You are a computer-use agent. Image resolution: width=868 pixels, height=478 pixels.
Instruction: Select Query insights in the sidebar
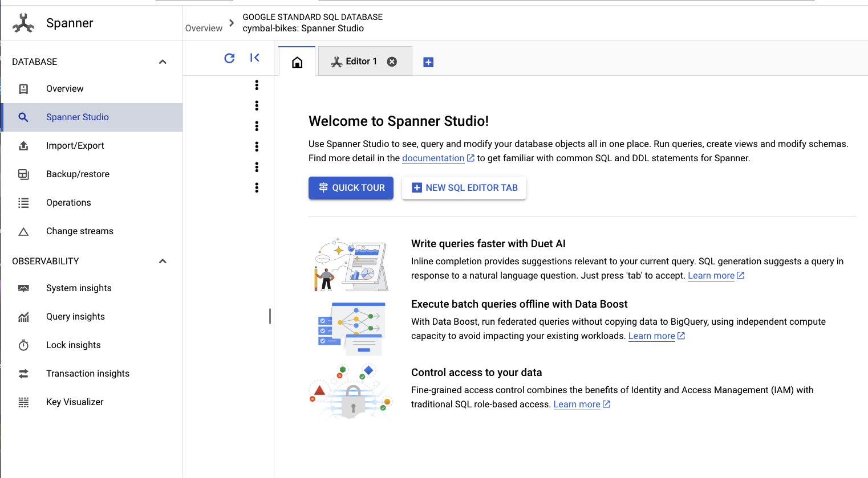(x=75, y=317)
